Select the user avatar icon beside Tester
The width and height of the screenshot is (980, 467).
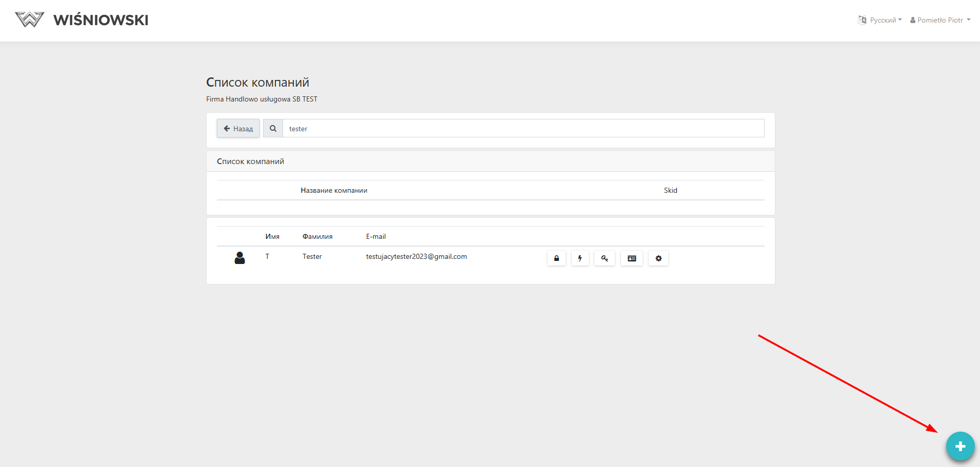click(x=239, y=258)
